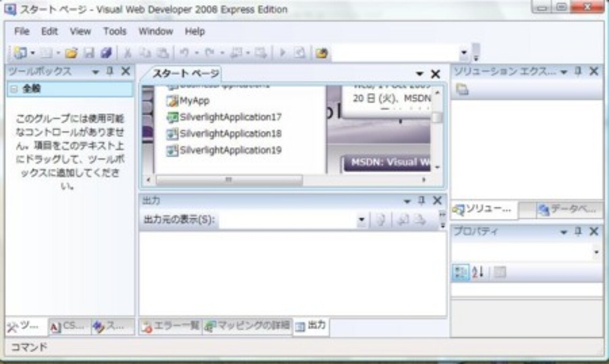Open the Edit menu
This screenshot has width=609, height=364.
point(49,31)
